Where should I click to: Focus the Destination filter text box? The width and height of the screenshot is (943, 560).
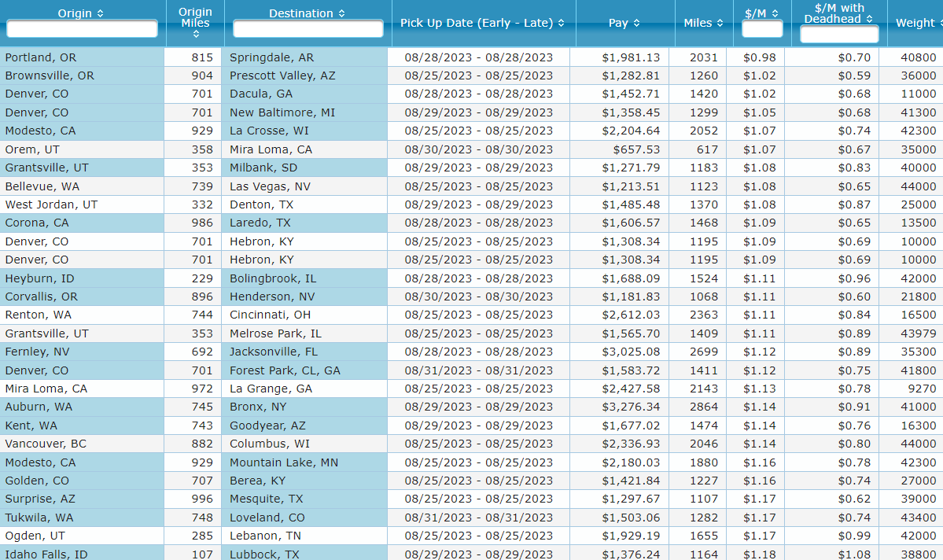point(308,29)
